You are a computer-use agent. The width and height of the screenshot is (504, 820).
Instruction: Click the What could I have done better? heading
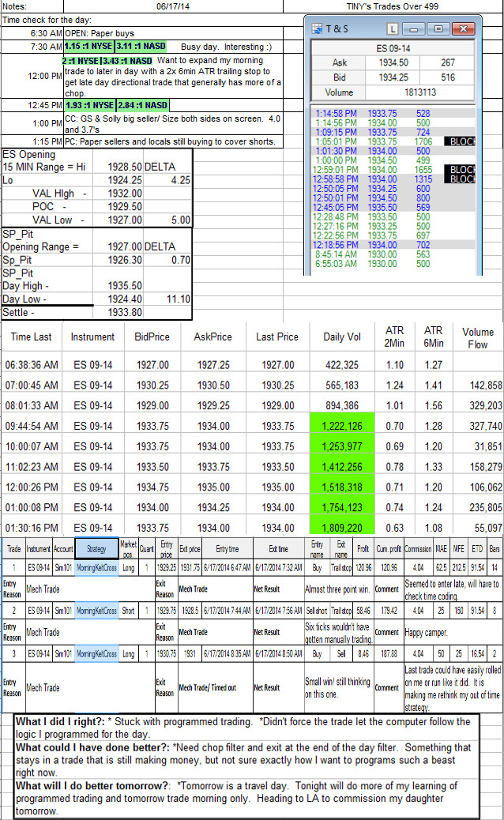click(92, 747)
